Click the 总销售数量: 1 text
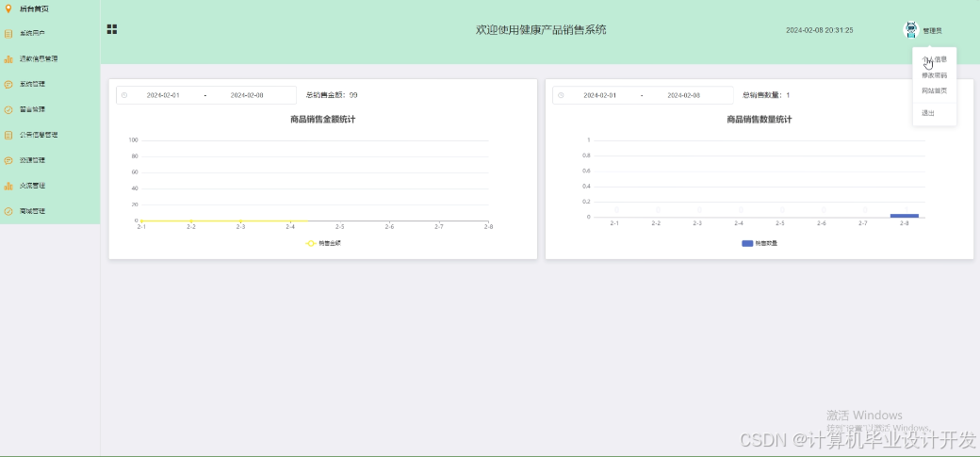This screenshot has width=980, height=457. pos(765,96)
